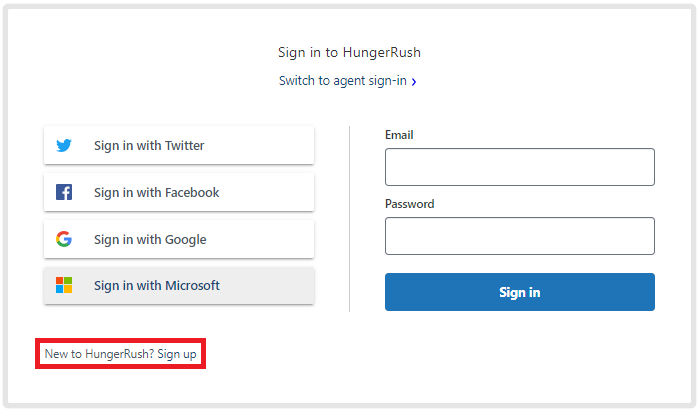Follow the New to HungerRush? Sign up link

tap(120, 354)
